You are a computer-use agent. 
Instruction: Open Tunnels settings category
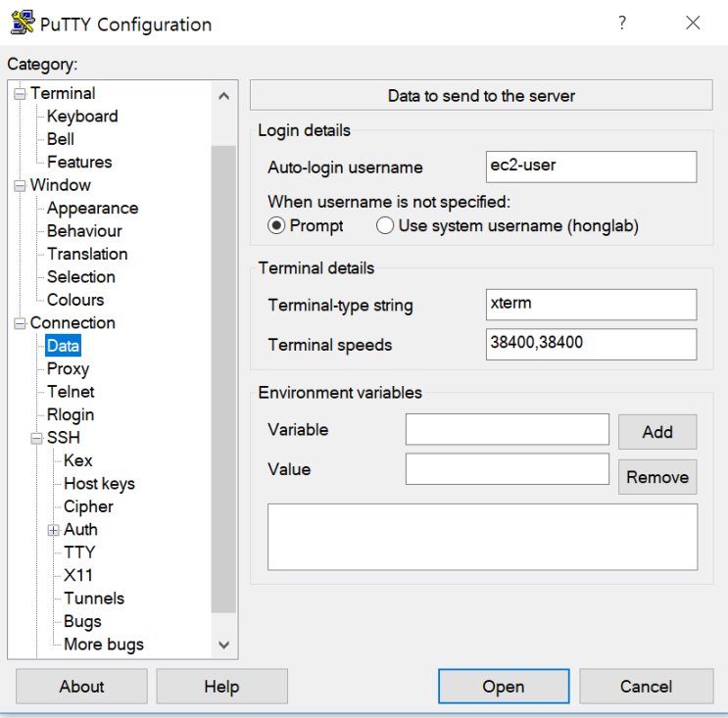pos(94,598)
